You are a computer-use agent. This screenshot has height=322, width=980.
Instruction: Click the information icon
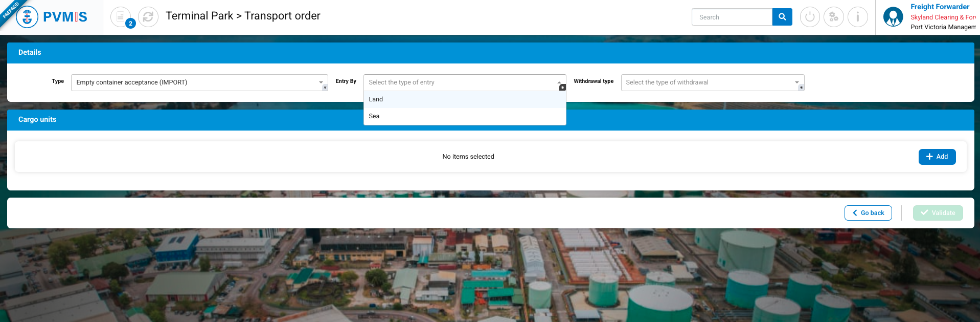[x=857, y=17]
